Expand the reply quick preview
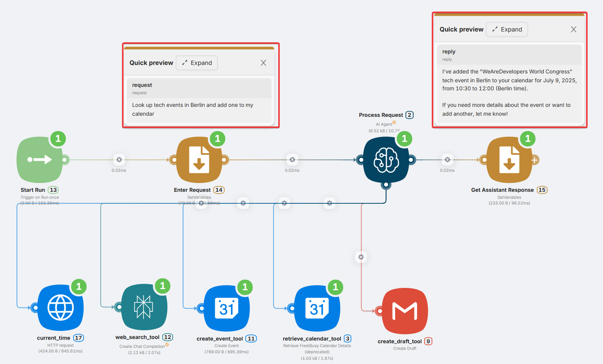 pos(507,30)
